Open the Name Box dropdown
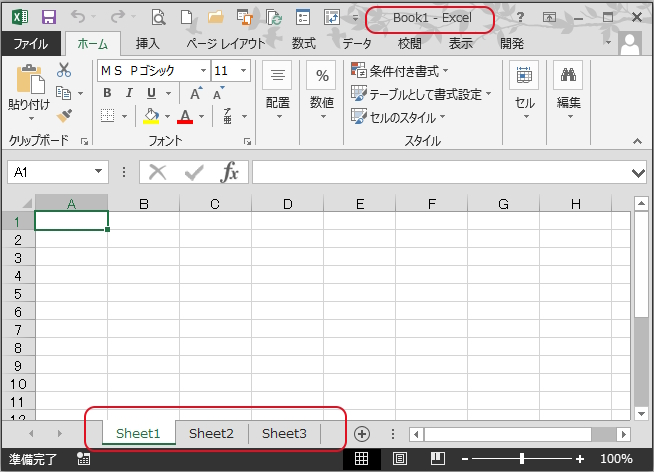This screenshot has height=472, width=654. tap(98, 171)
